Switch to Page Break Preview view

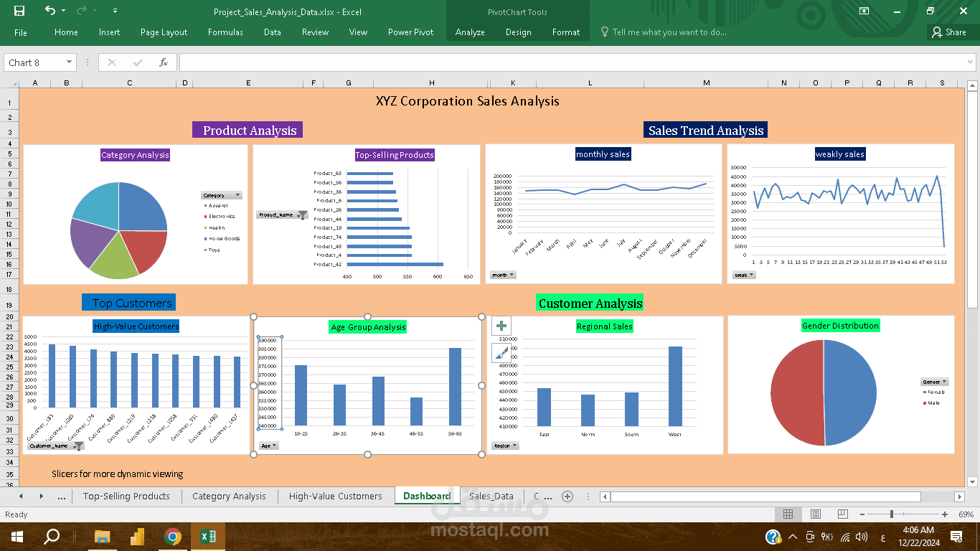pos(842,514)
